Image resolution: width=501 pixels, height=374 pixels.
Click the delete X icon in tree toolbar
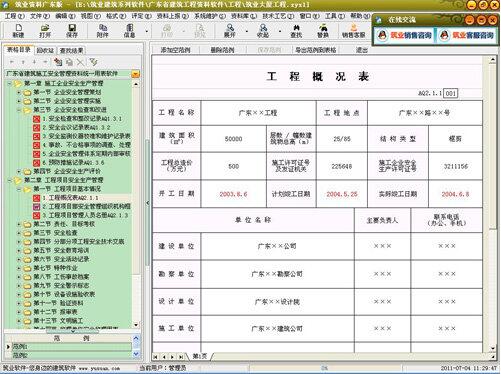coord(80,62)
